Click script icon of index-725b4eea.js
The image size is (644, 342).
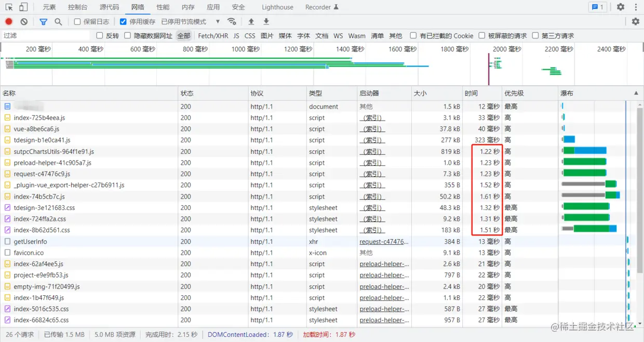click(7, 117)
